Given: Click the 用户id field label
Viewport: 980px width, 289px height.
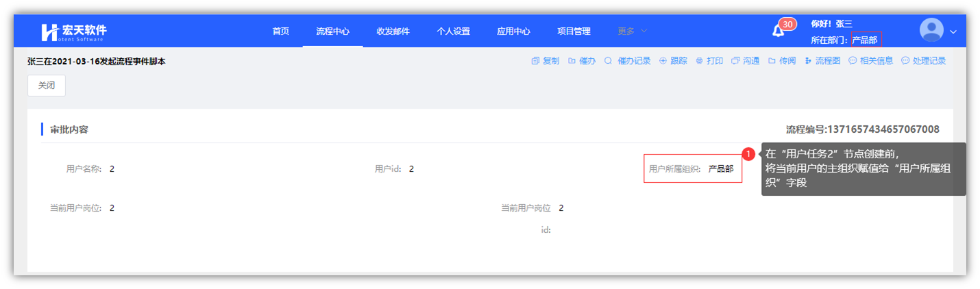Looking at the screenshot, I should tap(389, 168).
